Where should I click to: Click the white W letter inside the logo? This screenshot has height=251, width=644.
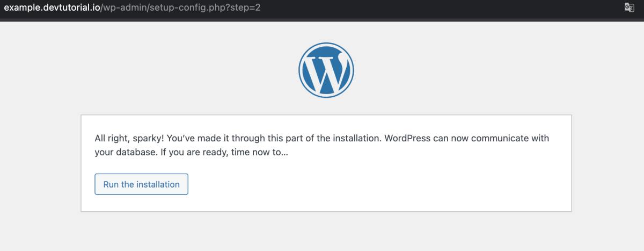tap(326, 71)
